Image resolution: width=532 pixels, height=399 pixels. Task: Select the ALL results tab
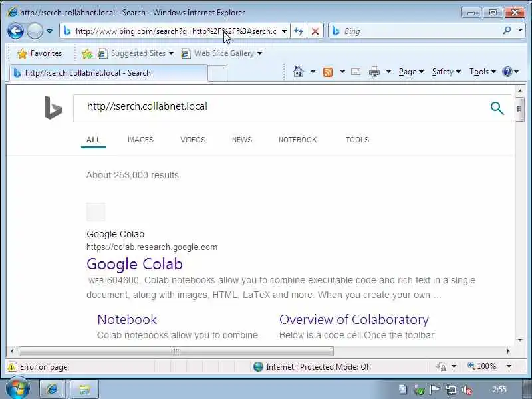[x=94, y=140]
